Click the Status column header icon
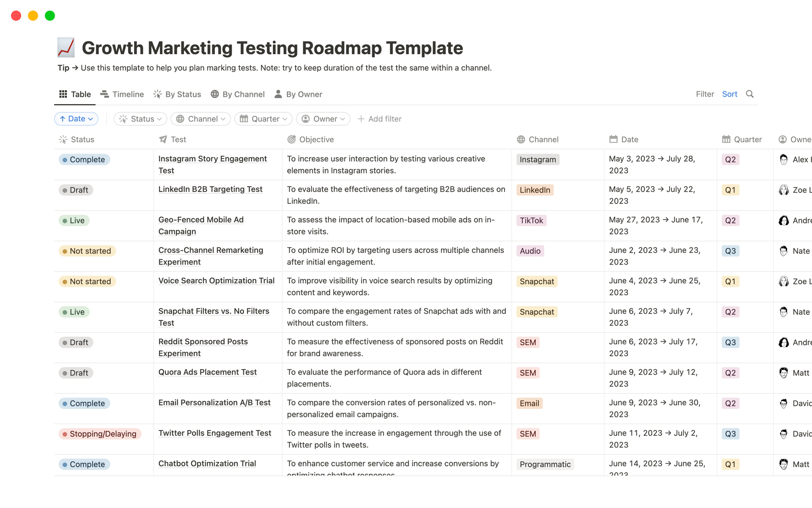Screen dimensions: 812x508 (x=63, y=140)
